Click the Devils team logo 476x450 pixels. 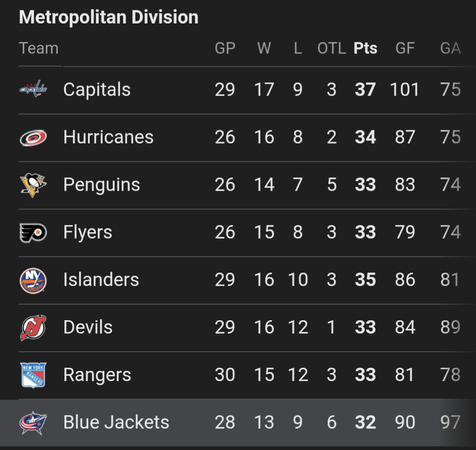33,327
